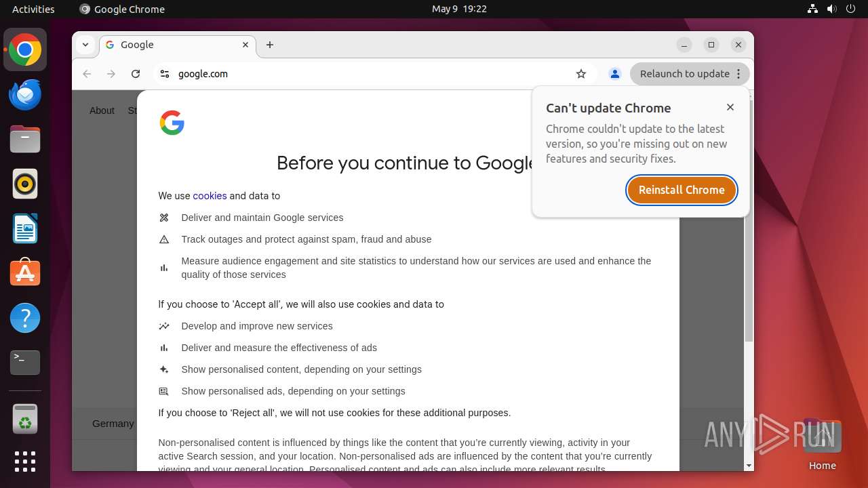This screenshot has width=868, height=488.
Task: Open the About link on Google page
Action: (102, 110)
